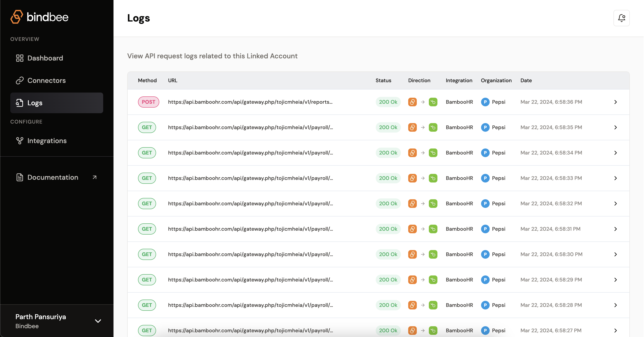Click the green BambooHR icon in the 6:58:27 PM row
The height and width of the screenshot is (337, 644).
433,331
